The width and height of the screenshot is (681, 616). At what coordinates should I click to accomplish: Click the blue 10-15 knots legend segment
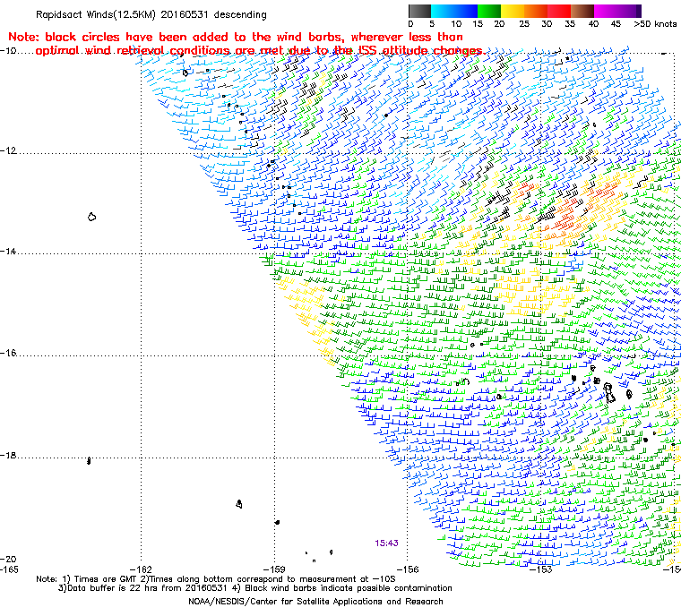point(466,11)
